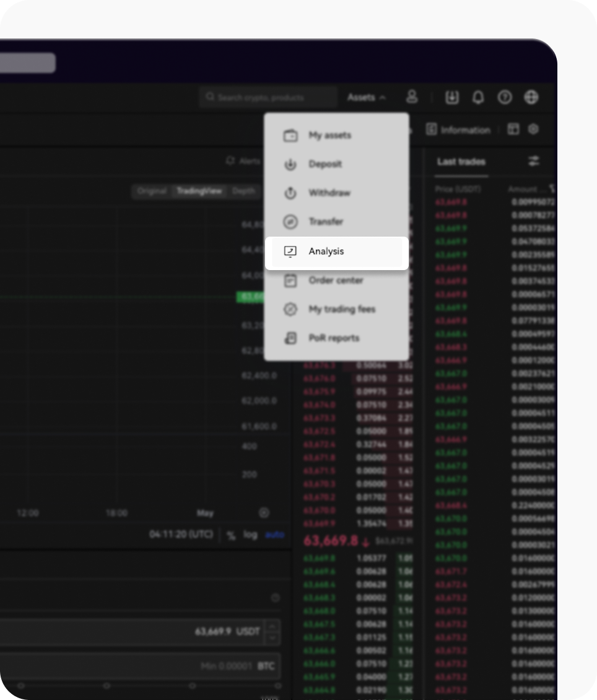Open the help question-mark icon

pos(505,97)
